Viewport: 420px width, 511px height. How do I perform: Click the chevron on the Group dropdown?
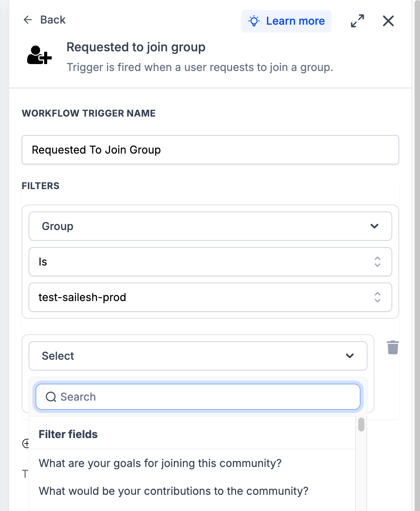[x=374, y=226]
